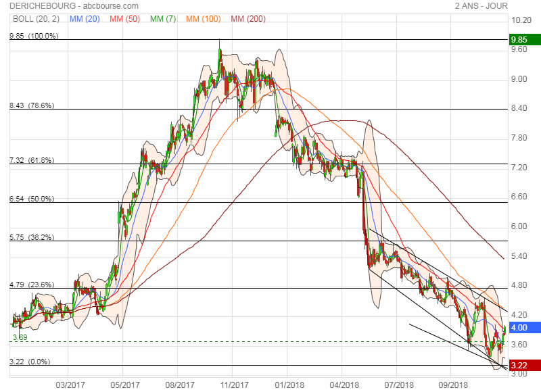This screenshot has height=392, width=541.
Task: Click the blue 4.00 current price tag
Action: pos(525,328)
